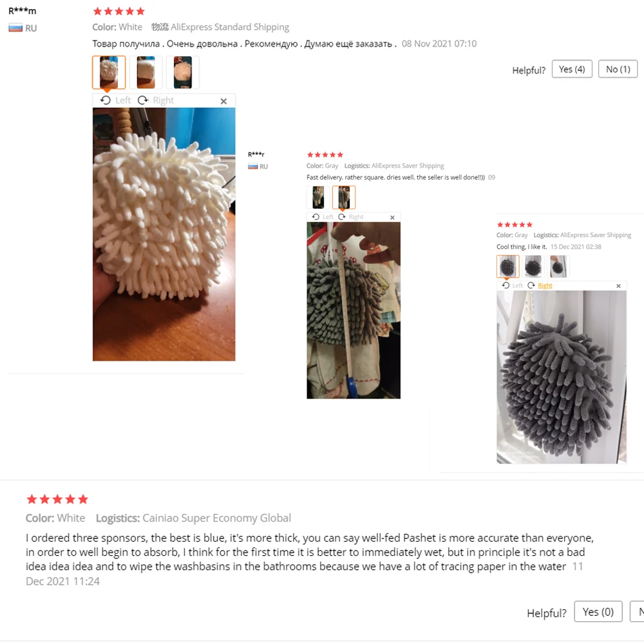Image resolution: width=644 pixels, height=644 pixels.
Task: Rotate white towel photo right
Action: click(x=156, y=100)
